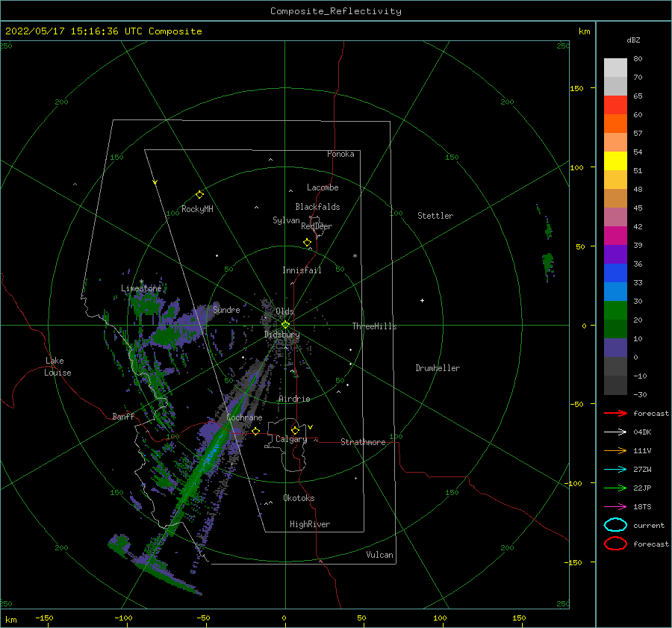Image resolution: width=672 pixels, height=628 pixels.
Task: Click the Airdrie label
Action: pos(294,399)
